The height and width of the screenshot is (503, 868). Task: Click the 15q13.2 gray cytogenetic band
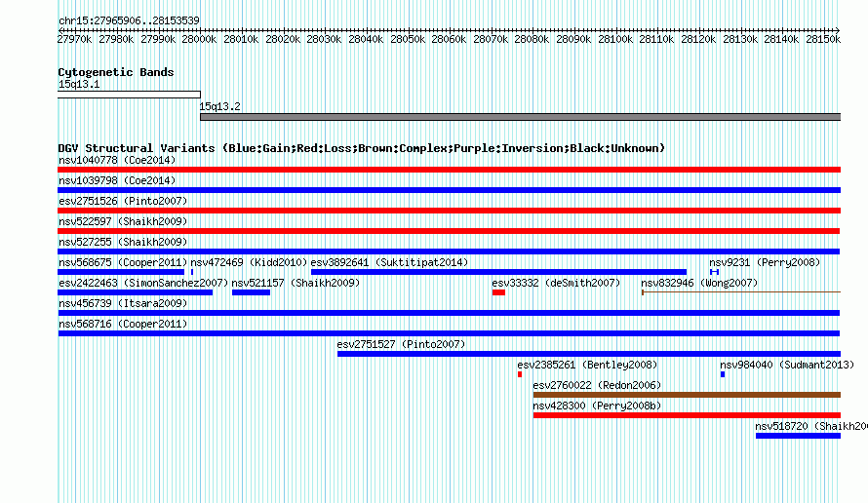(521, 117)
